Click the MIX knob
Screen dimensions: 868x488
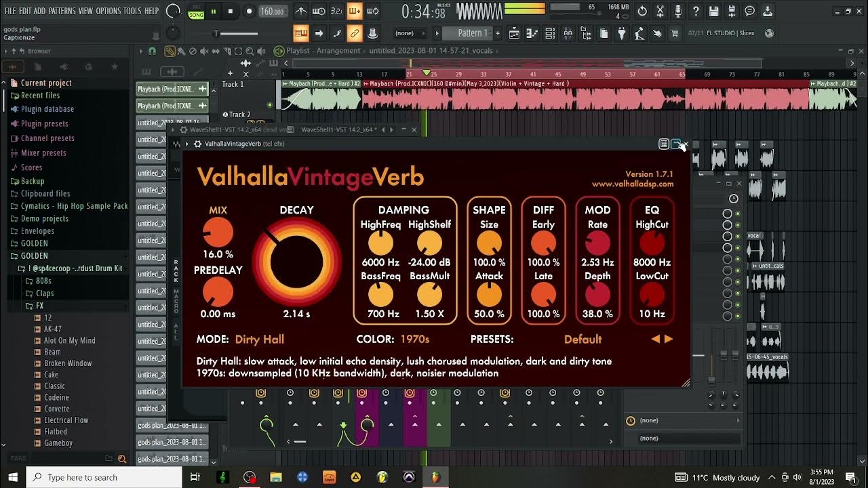[218, 234]
